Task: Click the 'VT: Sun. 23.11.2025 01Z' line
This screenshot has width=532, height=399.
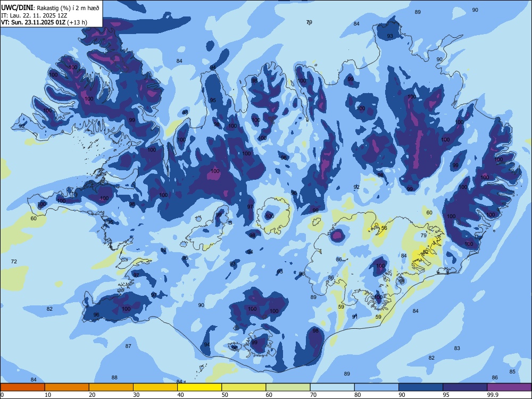Action: tap(34, 22)
